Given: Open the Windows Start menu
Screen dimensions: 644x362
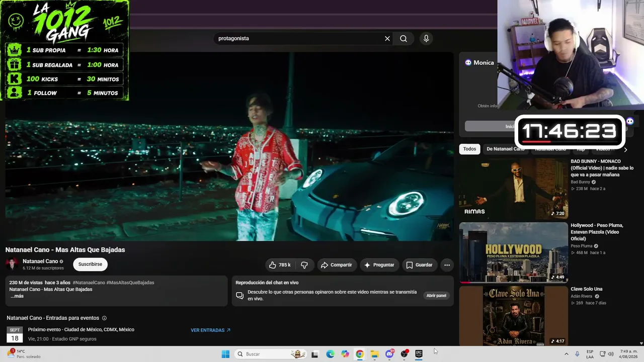Looking at the screenshot, I should click(225, 354).
